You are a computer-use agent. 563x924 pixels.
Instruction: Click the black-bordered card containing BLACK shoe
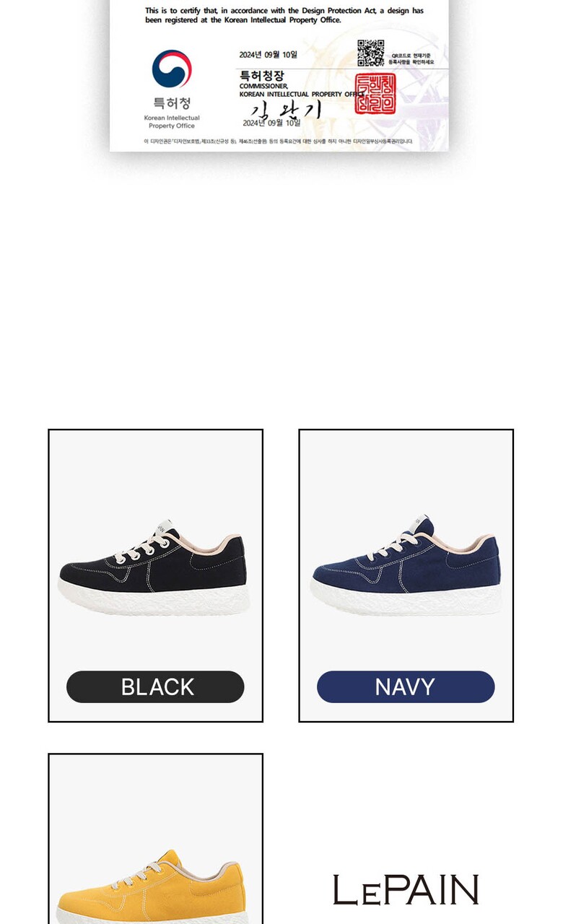[155, 575]
